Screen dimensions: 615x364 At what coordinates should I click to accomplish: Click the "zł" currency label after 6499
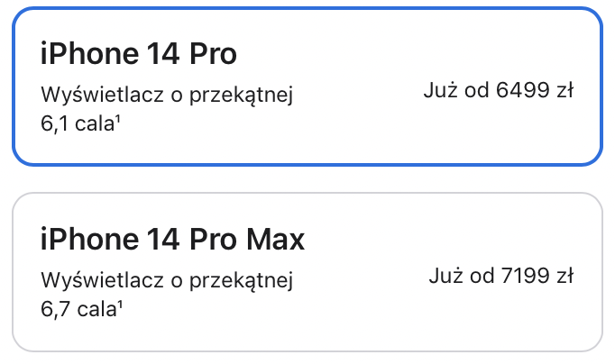point(565,90)
